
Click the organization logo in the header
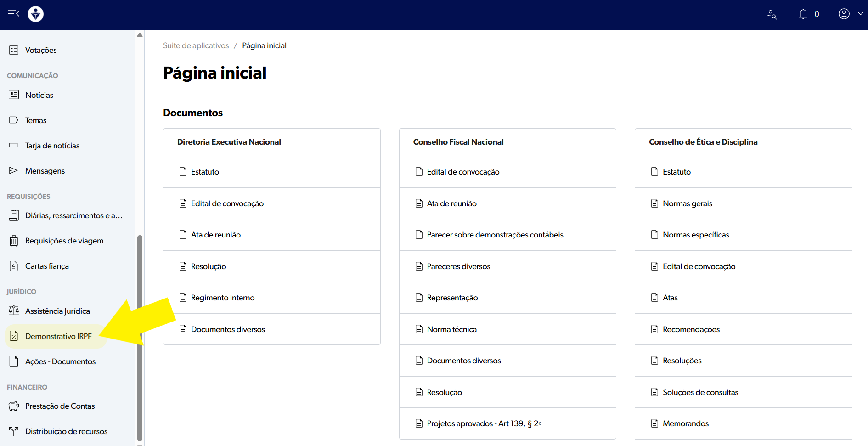pos(36,14)
